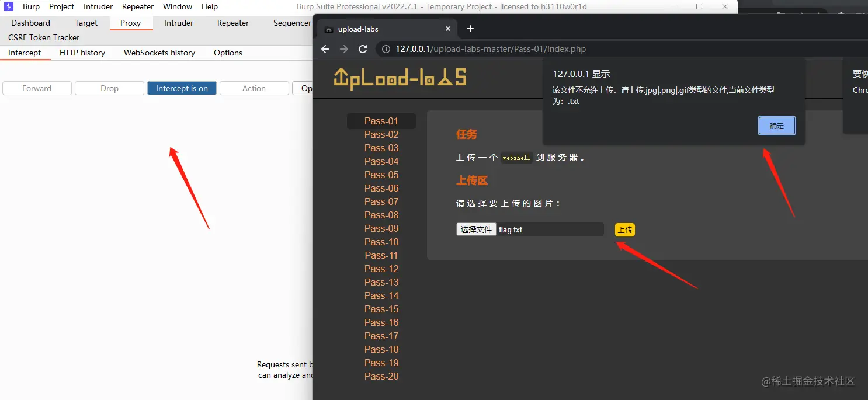Open Pass-01 in the sidebar

381,121
